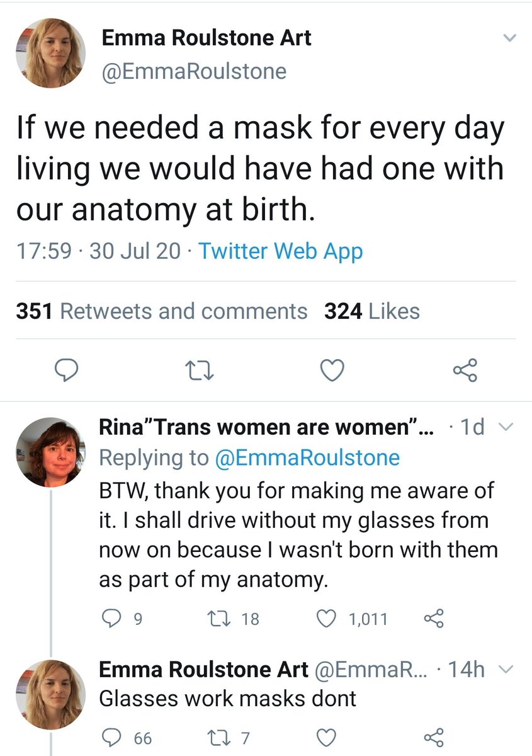Open the Twitter Web App source link
This screenshot has width=532, height=756.
[x=281, y=252]
